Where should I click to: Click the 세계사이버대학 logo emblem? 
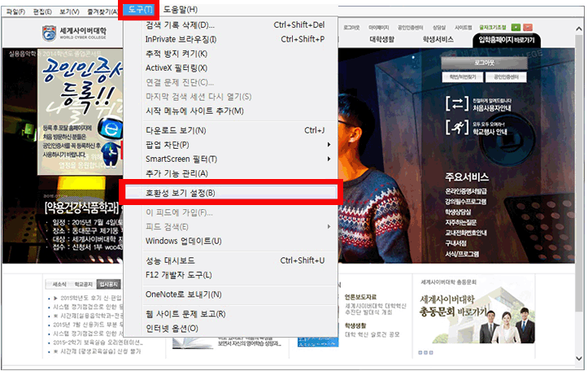tap(49, 33)
